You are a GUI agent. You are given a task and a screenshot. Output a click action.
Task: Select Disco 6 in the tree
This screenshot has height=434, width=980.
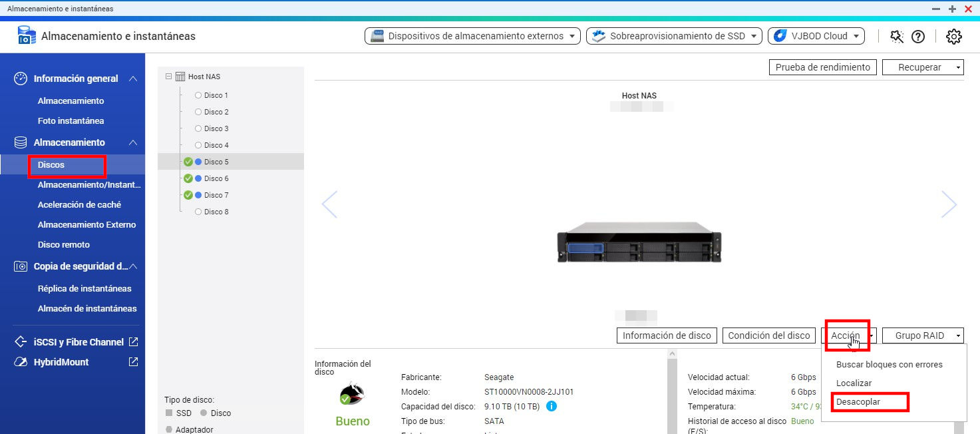[216, 178]
